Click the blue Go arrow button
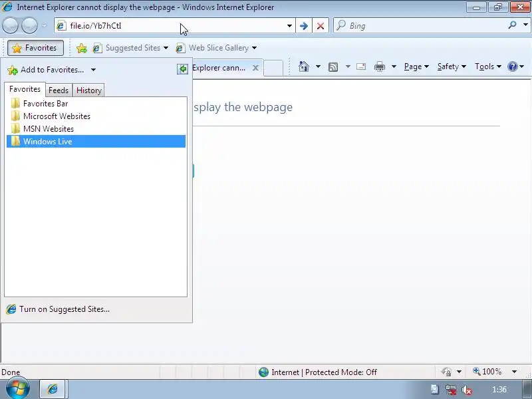This screenshot has height=399, width=532. [304, 26]
